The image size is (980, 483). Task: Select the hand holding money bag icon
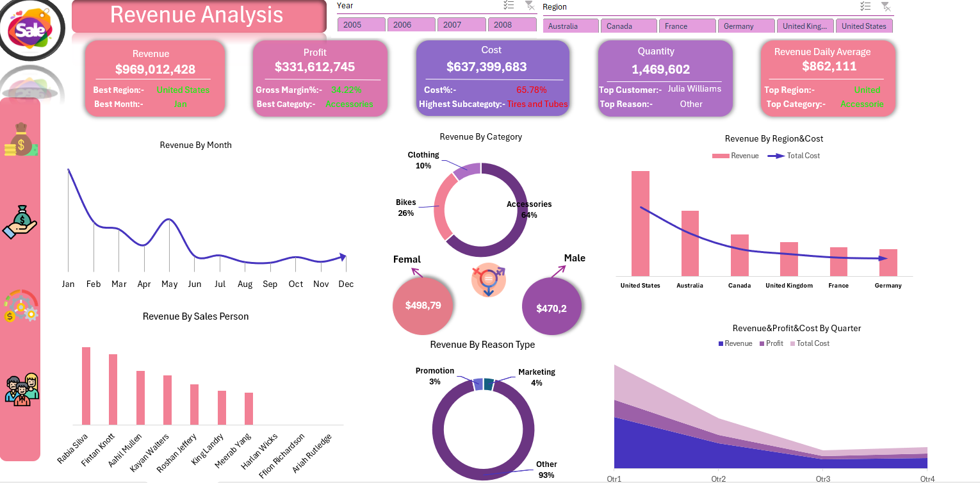20,222
